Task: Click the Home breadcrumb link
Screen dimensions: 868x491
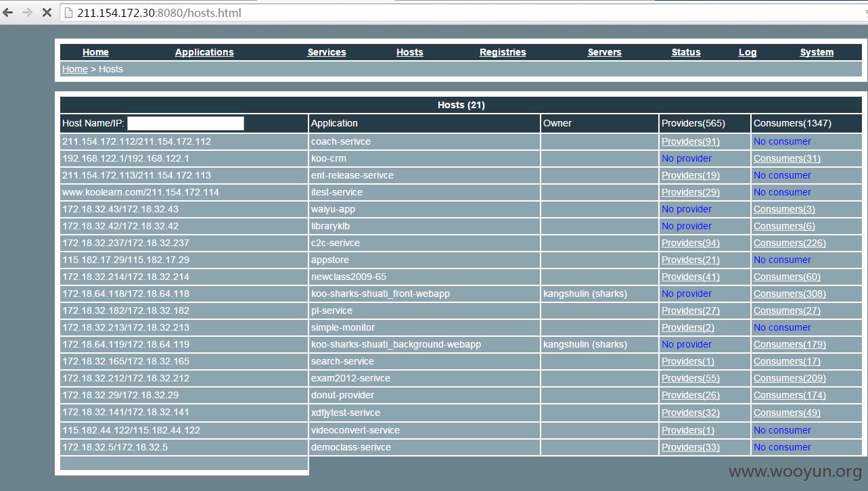Action: tap(75, 69)
